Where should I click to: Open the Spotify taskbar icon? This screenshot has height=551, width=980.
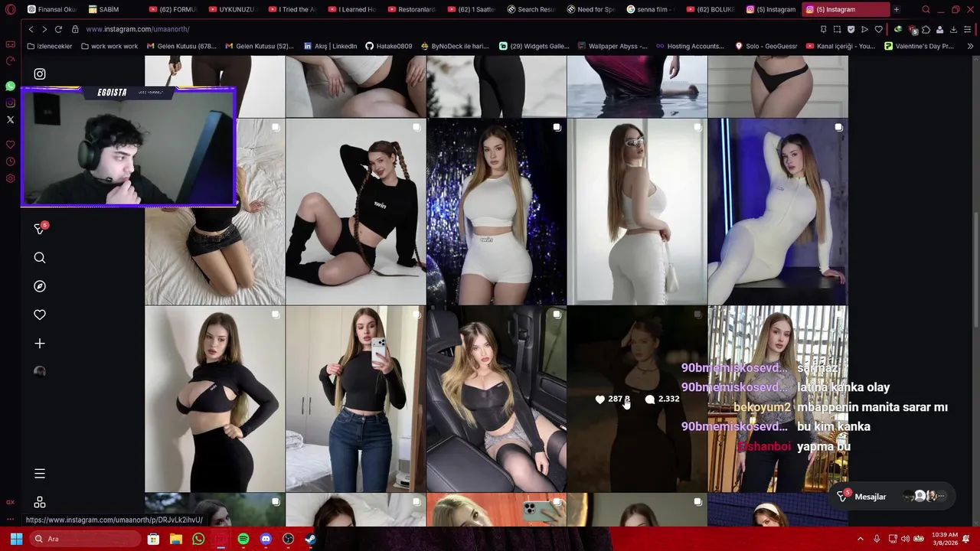pyautogui.click(x=243, y=539)
